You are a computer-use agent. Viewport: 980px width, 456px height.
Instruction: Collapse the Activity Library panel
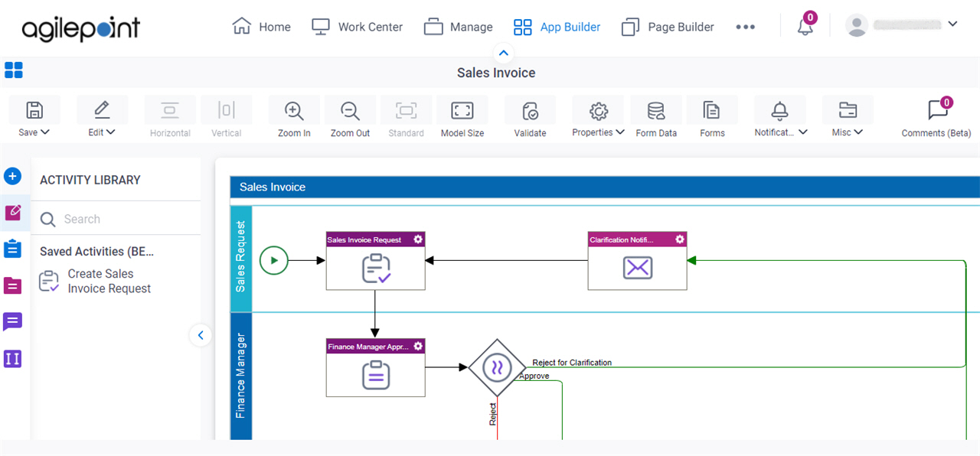coord(201,335)
